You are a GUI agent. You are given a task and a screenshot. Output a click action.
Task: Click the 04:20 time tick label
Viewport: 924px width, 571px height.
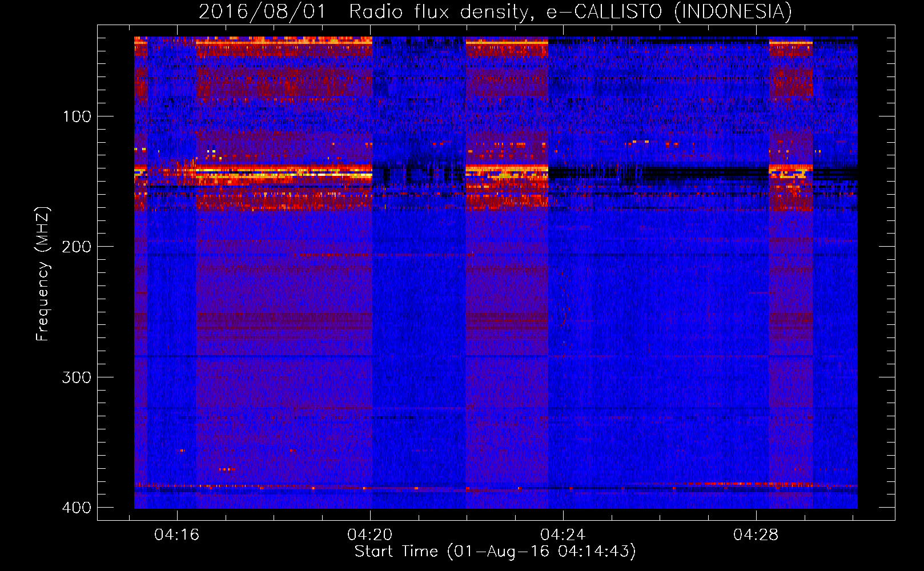point(370,535)
